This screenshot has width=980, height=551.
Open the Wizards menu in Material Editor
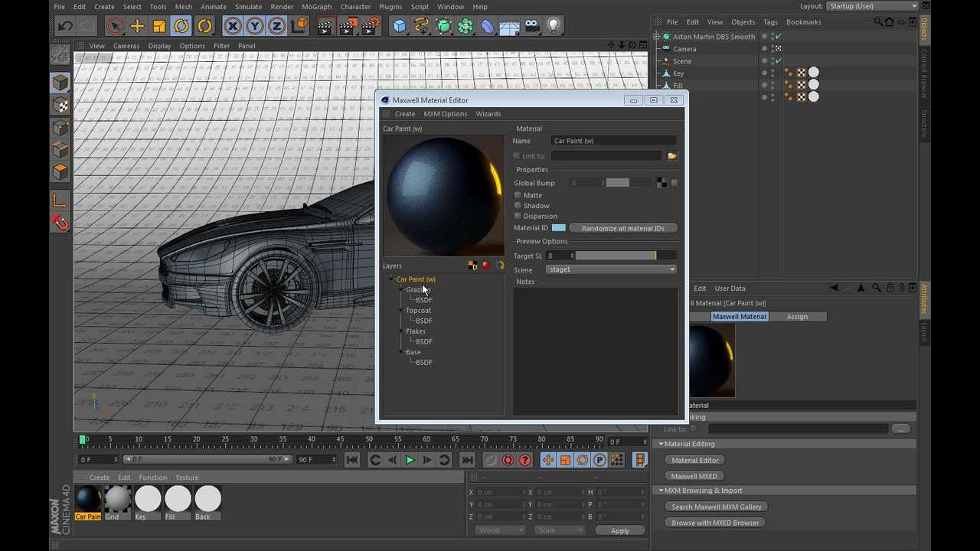click(x=488, y=114)
